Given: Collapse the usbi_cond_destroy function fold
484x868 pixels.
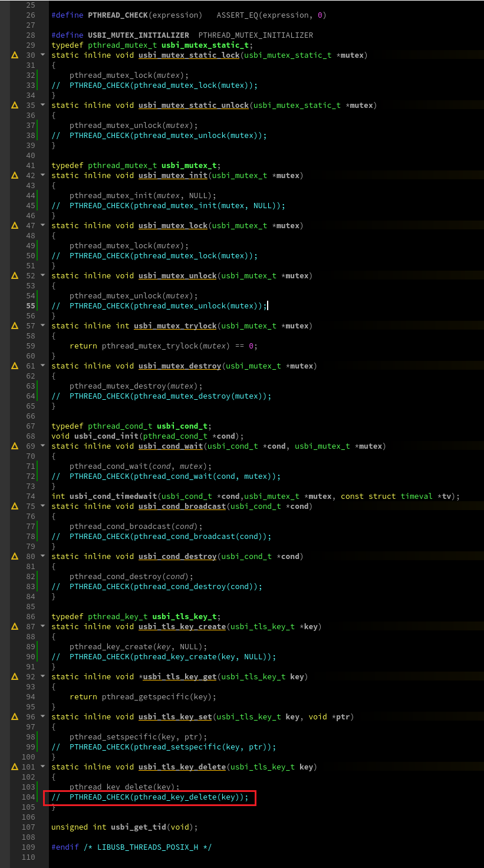Looking at the screenshot, I should pyautogui.click(x=42, y=557).
